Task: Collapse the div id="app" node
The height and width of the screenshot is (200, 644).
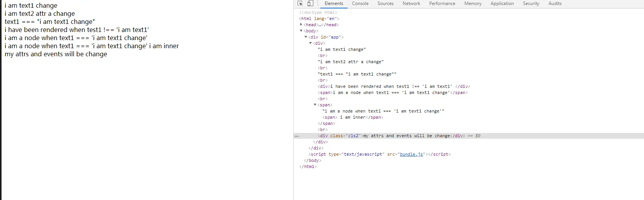Action: (x=306, y=37)
